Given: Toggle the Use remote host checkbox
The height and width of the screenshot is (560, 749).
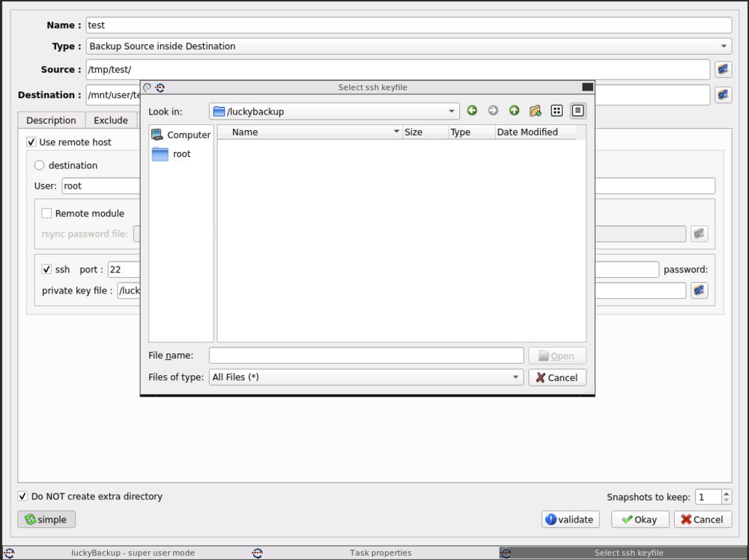Looking at the screenshot, I should (x=31, y=141).
